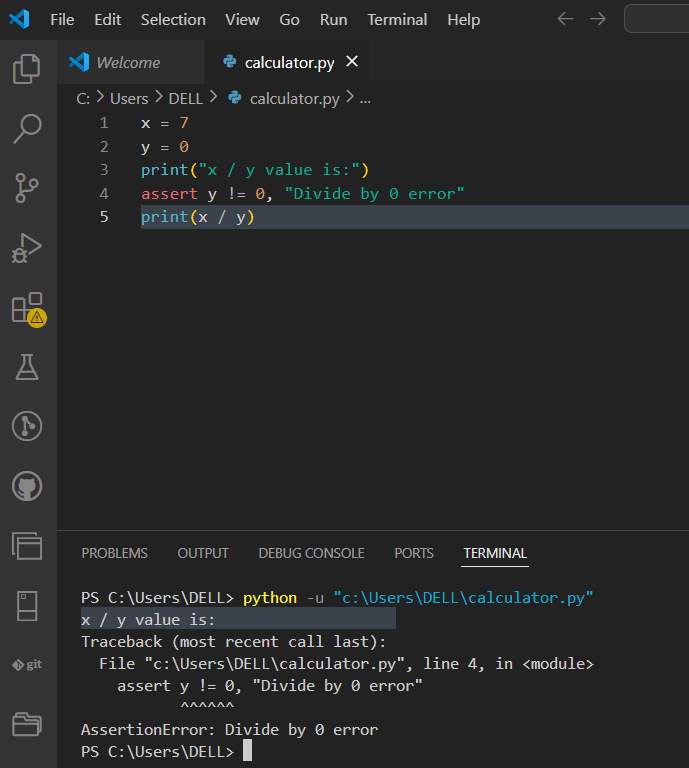Viewport: 689px width, 768px height.
Task: Click the C: breadcrumb segment
Action: click(x=83, y=99)
